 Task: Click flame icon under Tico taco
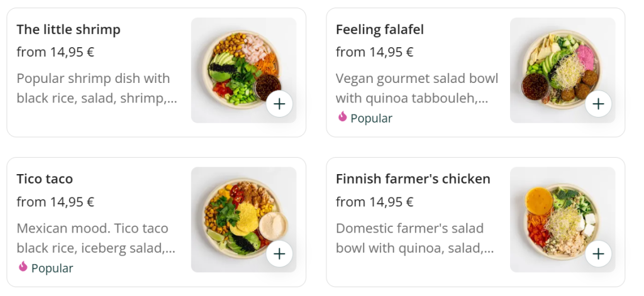click(x=23, y=267)
